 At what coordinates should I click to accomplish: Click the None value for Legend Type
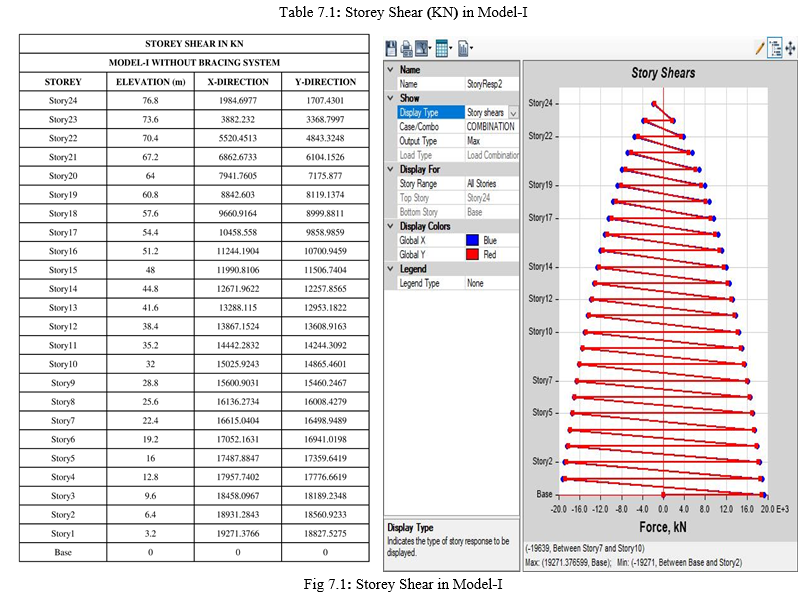pos(475,283)
